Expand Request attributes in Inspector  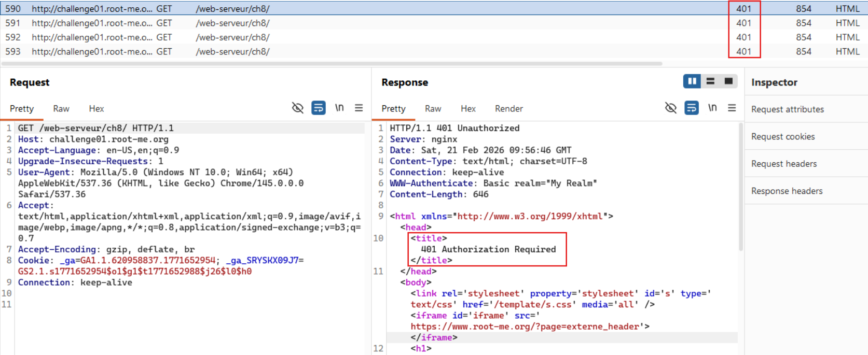click(787, 109)
